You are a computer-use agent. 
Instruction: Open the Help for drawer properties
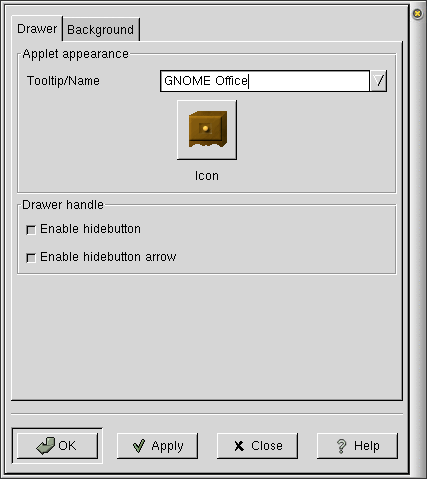pyautogui.click(x=357, y=446)
